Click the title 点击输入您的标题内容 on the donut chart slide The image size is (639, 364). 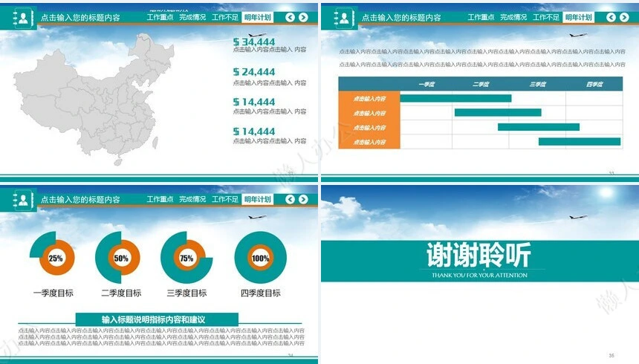tap(80, 199)
